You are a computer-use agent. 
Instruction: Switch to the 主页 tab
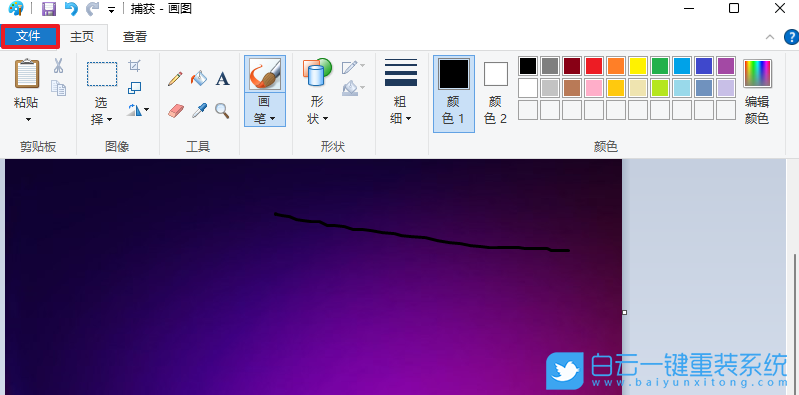[x=82, y=37]
